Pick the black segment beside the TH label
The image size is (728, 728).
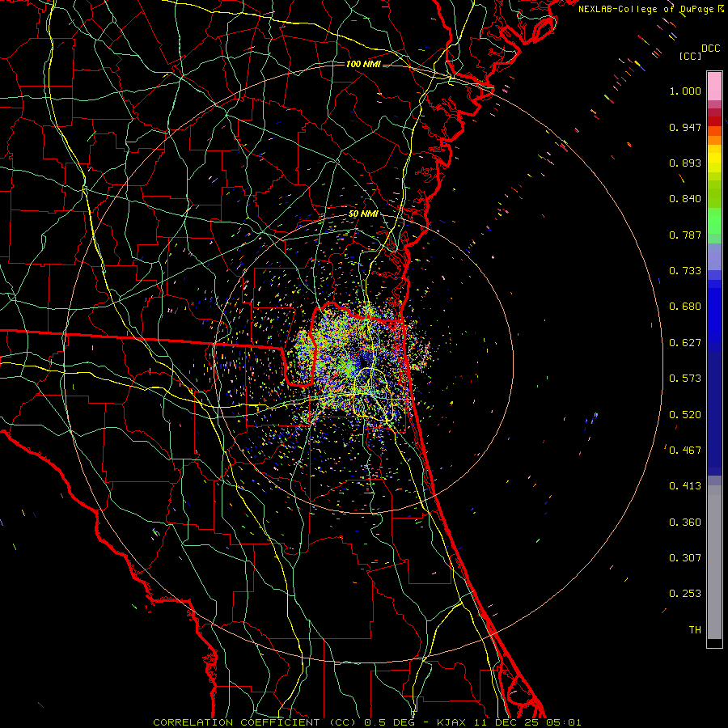point(714,642)
